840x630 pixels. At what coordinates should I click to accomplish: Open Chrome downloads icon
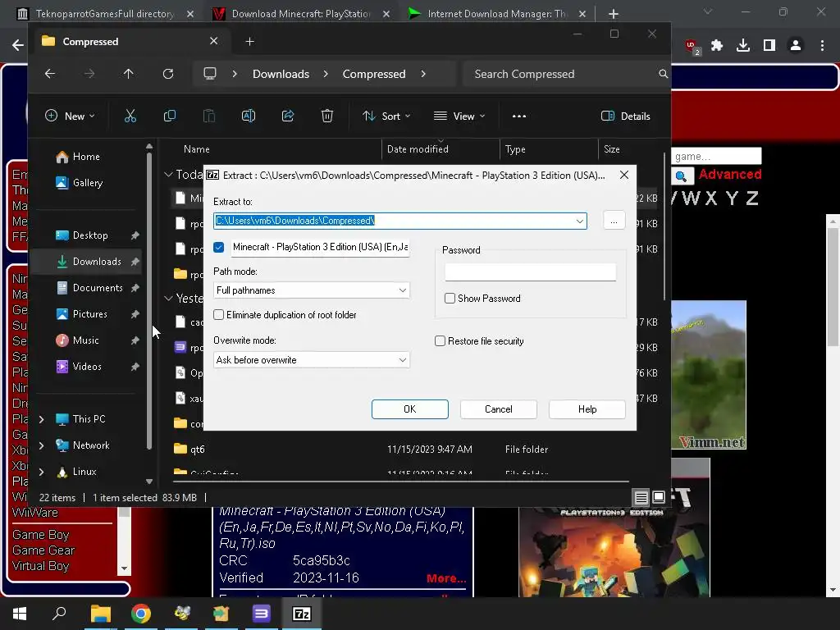(x=743, y=46)
